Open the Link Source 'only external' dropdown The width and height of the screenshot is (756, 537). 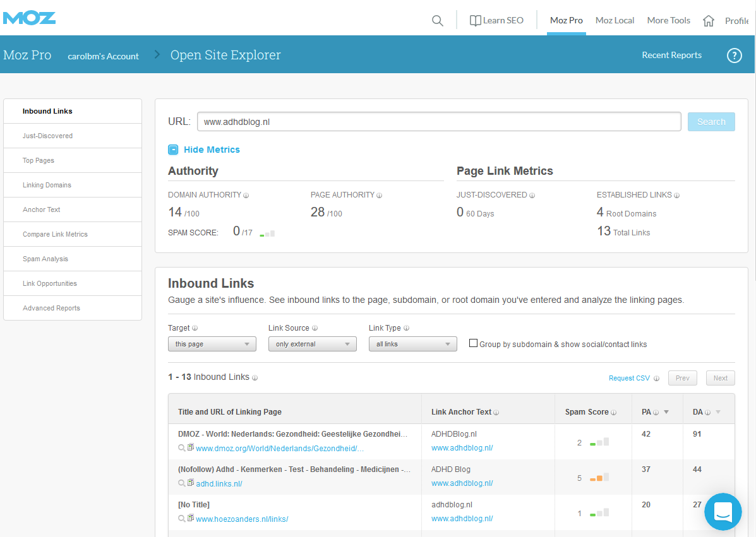pyautogui.click(x=313, y=344)
